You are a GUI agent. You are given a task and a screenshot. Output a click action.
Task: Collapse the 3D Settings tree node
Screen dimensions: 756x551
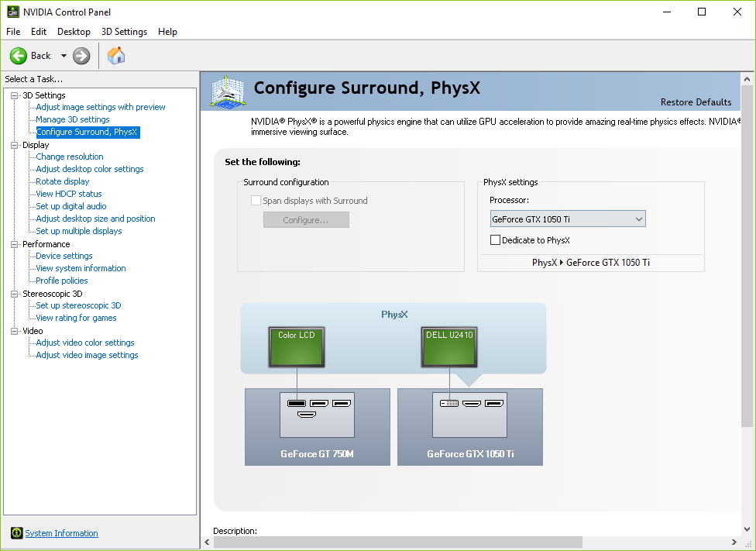[x=15, y=95]
